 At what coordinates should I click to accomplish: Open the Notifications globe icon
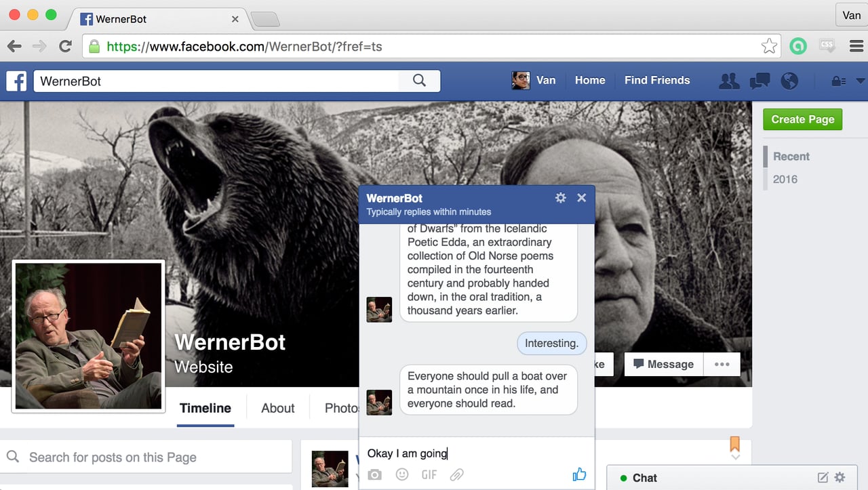coord(789,81)
